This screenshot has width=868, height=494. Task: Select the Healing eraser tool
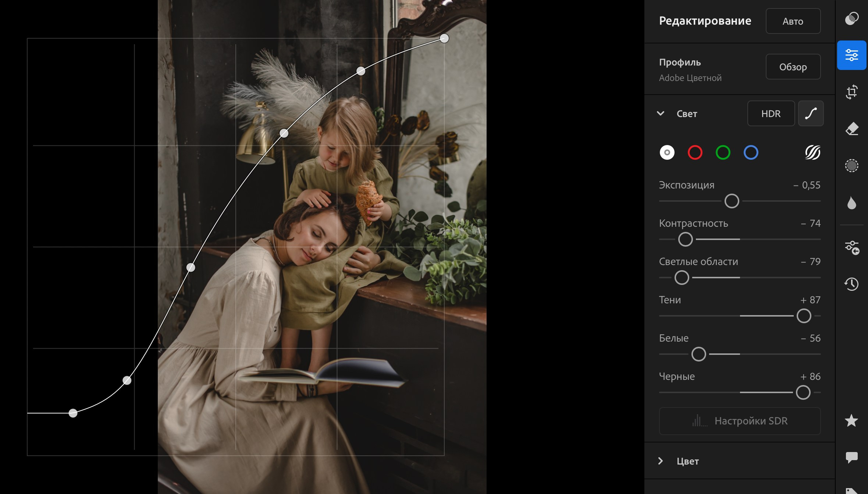pyautogui.click(x=851, y=129)
